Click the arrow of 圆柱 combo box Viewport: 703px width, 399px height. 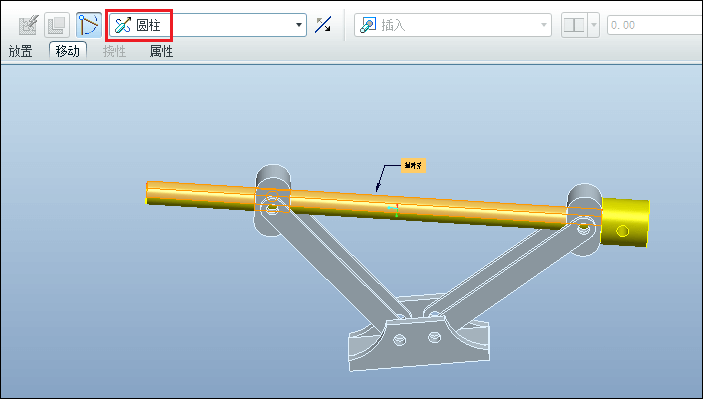point(299,25)
